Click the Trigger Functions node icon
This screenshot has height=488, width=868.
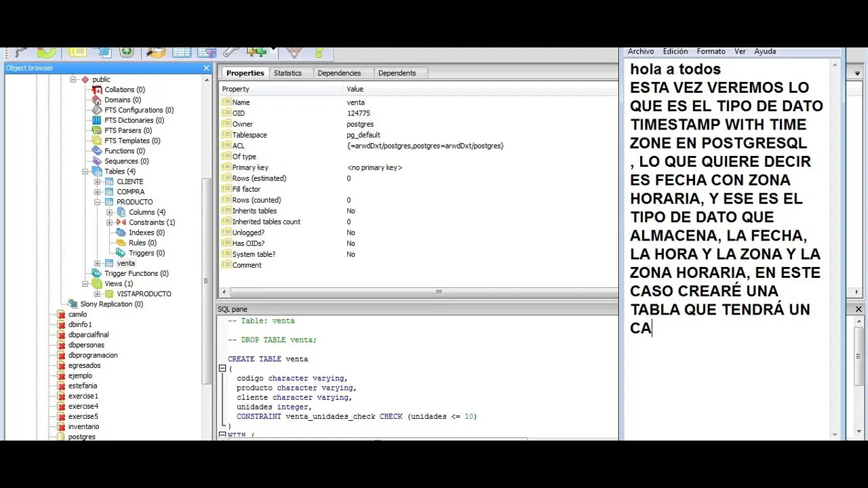point(97,273)
